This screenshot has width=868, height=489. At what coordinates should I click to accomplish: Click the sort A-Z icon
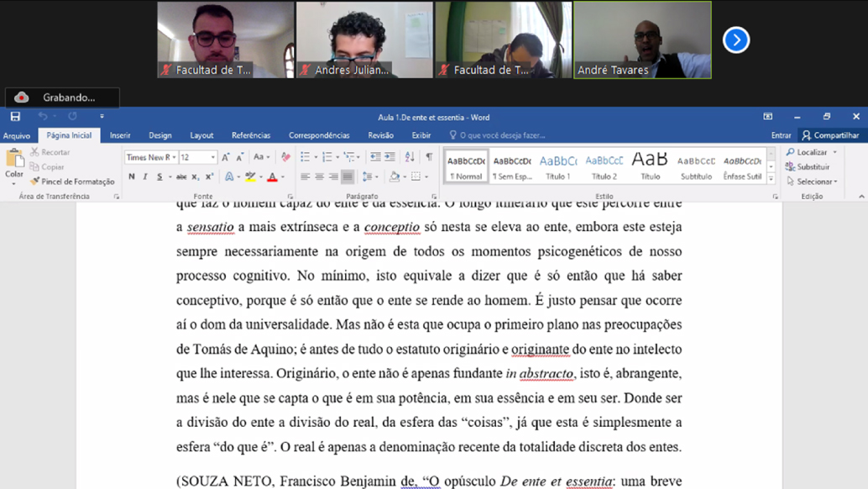pos(410,157)
